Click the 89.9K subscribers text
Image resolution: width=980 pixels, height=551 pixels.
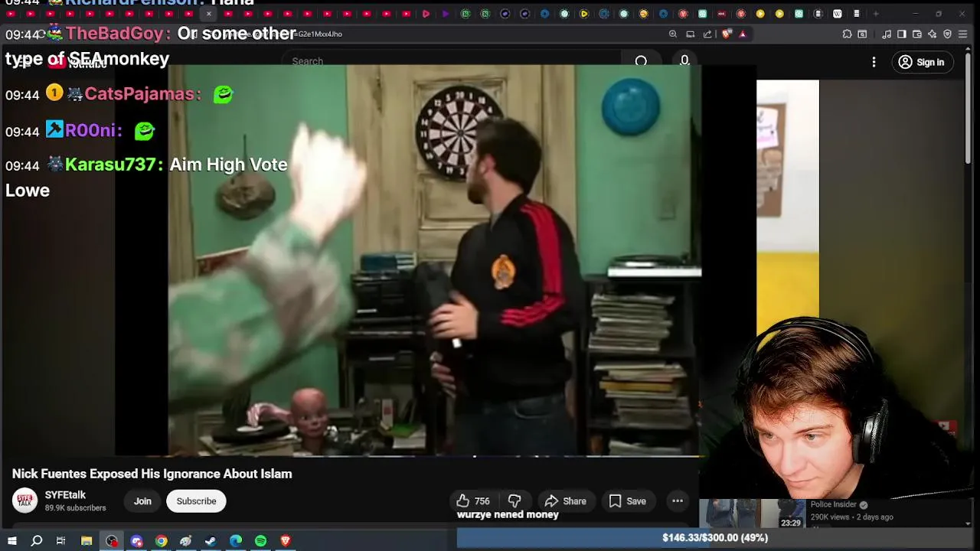tap(75, 508)
